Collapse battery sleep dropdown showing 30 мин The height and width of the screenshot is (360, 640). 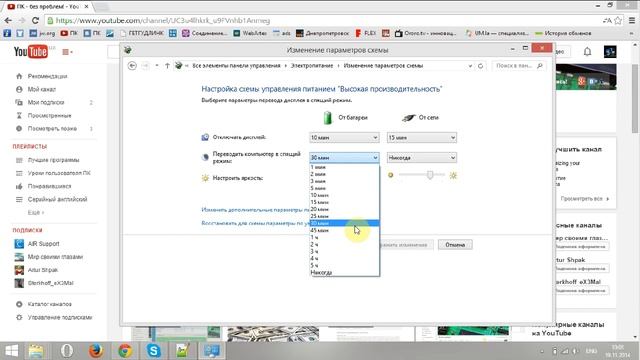pyautogui.click(x=344, y=158)
